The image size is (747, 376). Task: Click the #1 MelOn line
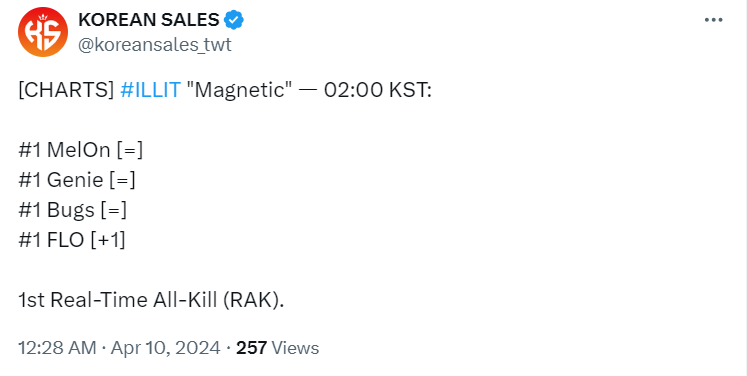(81, 150)
